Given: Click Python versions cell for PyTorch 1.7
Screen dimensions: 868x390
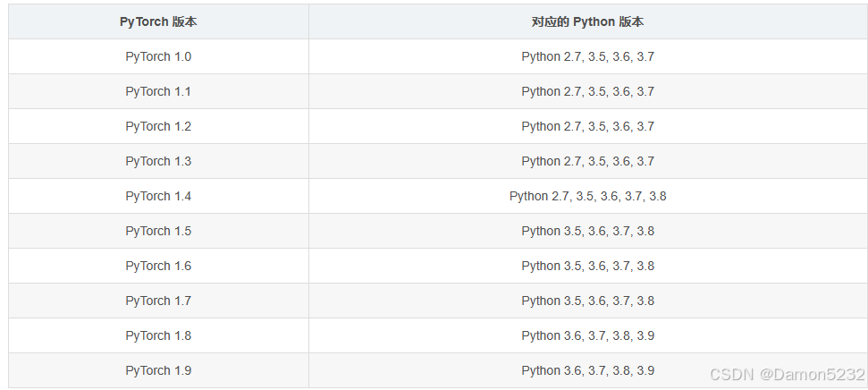Looking at the screenshot, I should [587, 301].
